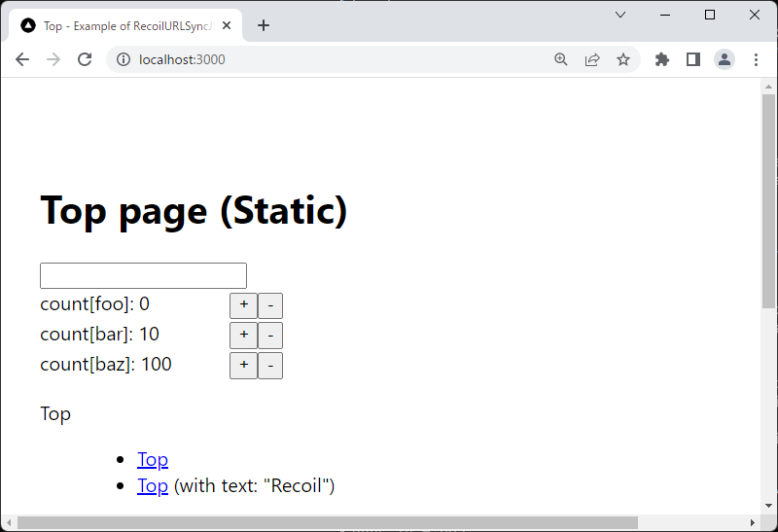Screen dimensions: 778x532
Task: Increment count[baz] with its + button
Action: point(244,366)
